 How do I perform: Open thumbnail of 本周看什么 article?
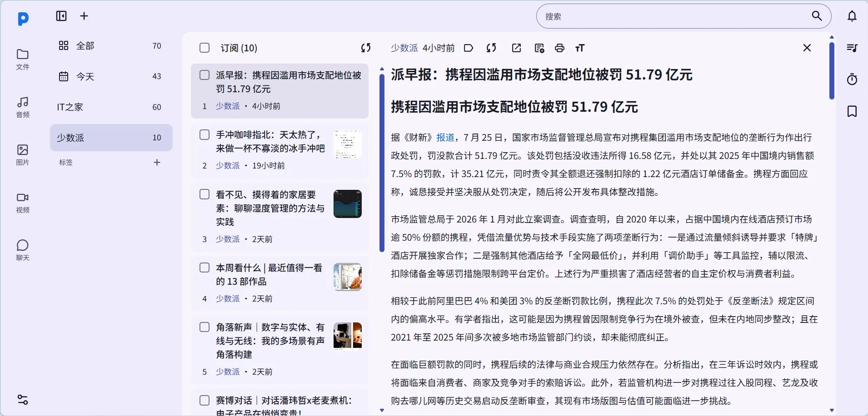[348, 277]
